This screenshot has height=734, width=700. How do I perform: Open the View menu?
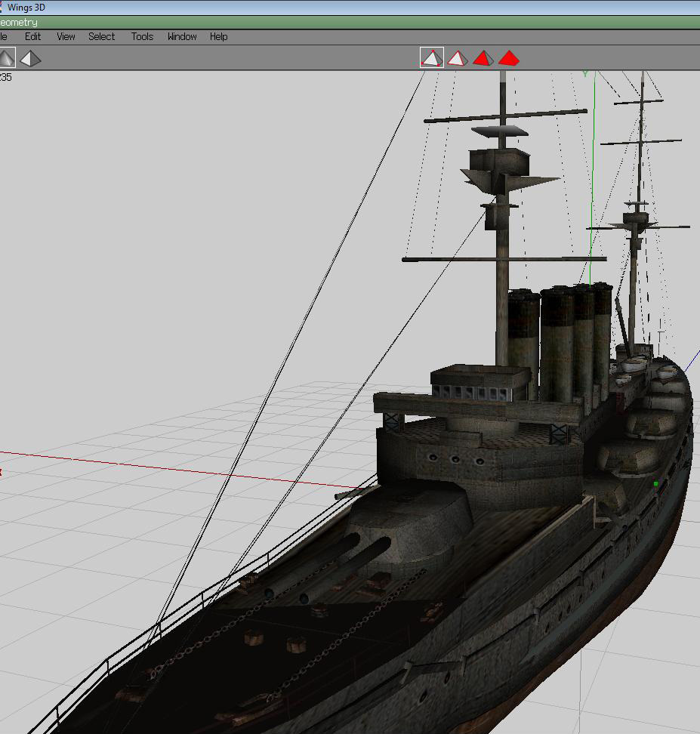click(x=66, y=36)
